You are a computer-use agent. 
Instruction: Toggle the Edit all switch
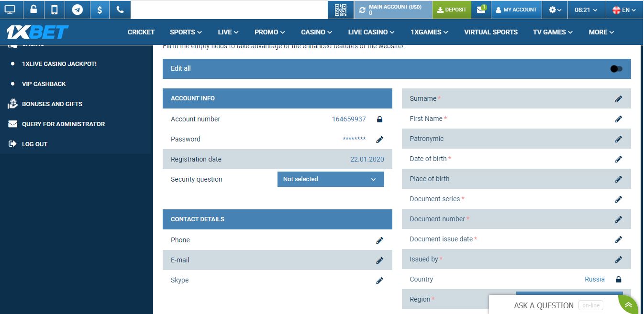tap(616, 69)
